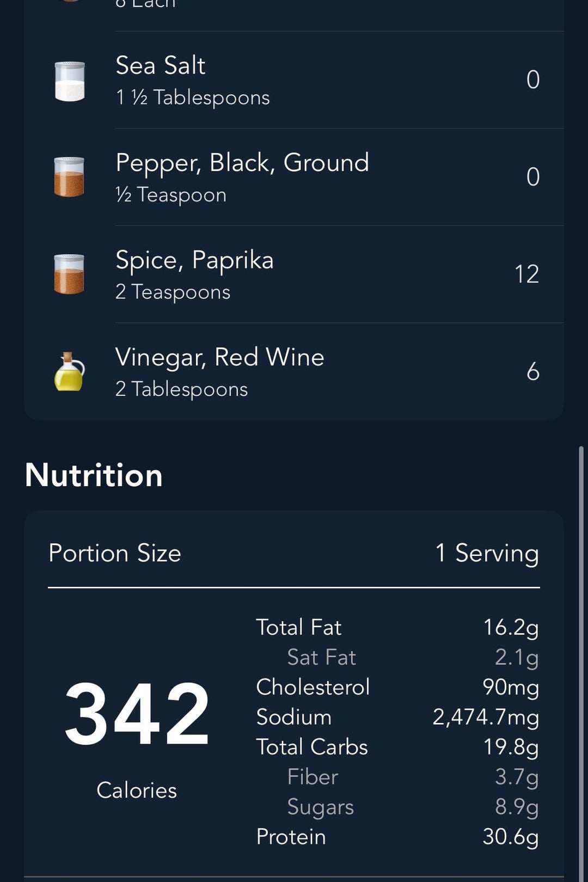Screen dimensions: 588x882
Task: Tap the Protein 30.6g row
Action: coord(397,837)
